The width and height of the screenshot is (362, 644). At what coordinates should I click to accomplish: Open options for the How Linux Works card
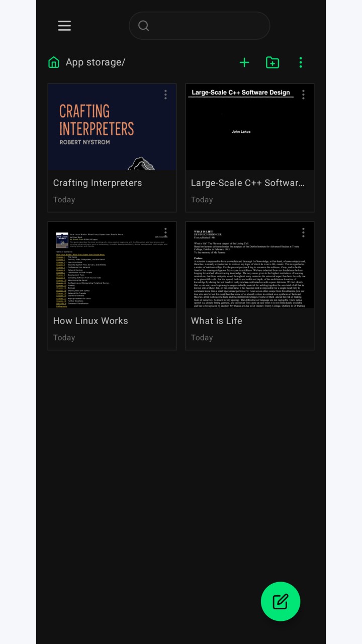[165, 232]
